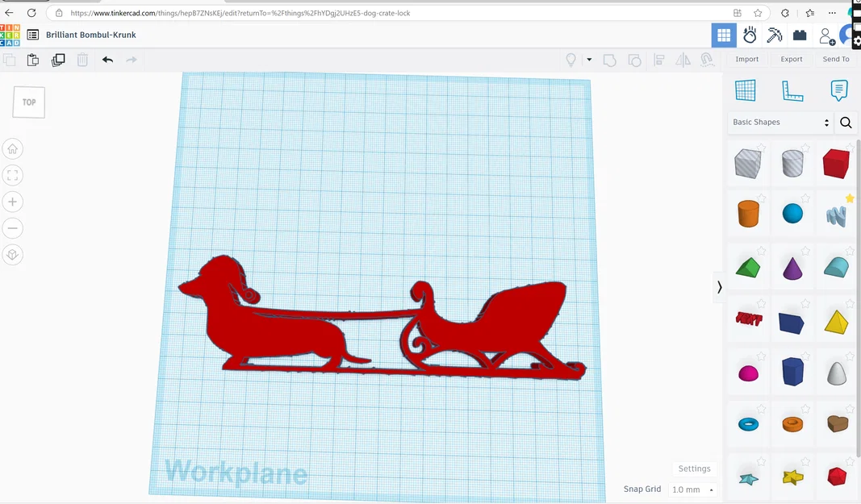The width and height of the screenshot is (861, 504).
Task: Toggle perspective/orthographic view cube icon
Action: pyautogui.click(x=13, y=254)
